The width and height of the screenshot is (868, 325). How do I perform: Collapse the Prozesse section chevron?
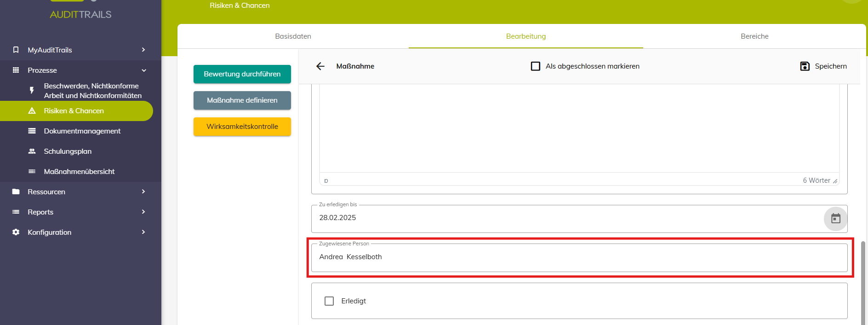point(143,70)
